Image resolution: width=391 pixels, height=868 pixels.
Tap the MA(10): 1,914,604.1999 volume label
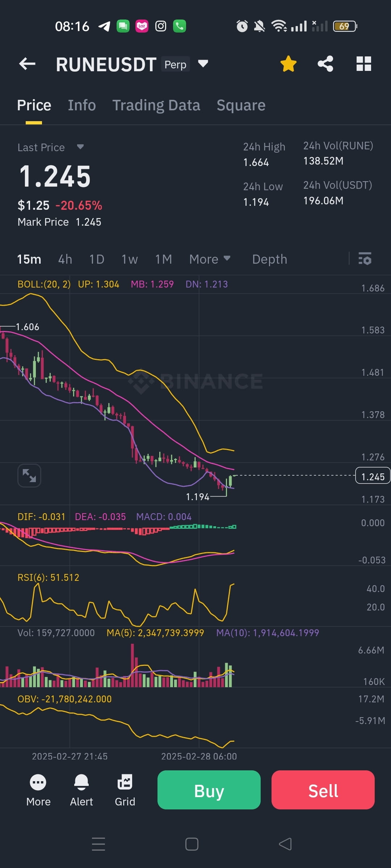pos(268,633)
